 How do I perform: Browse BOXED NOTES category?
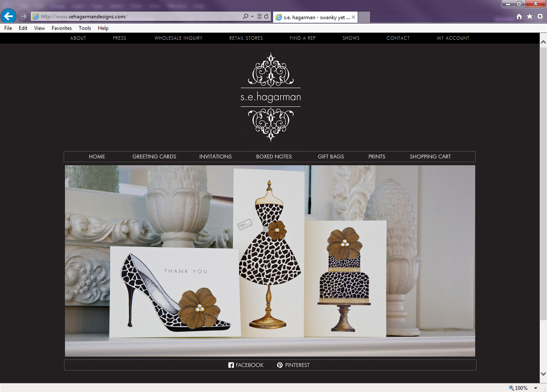pyautogui.click(x=274, y=157)
